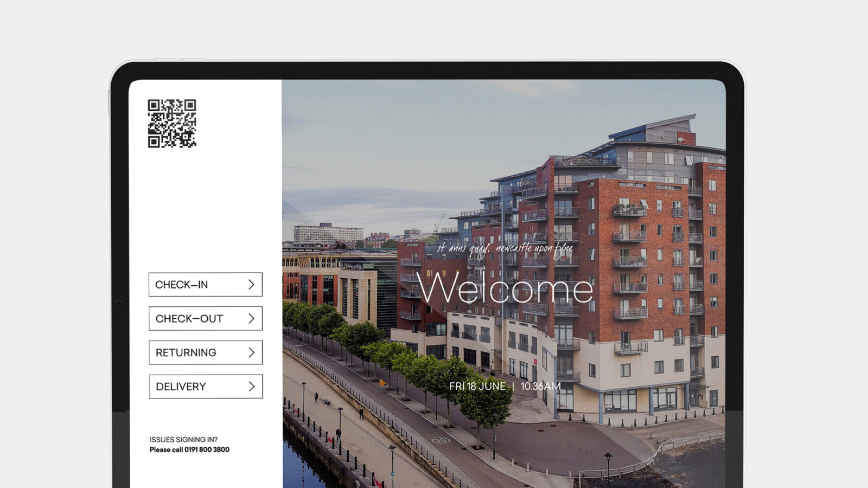Click the 'ISSUES SIGNING IN?' text

183,440
